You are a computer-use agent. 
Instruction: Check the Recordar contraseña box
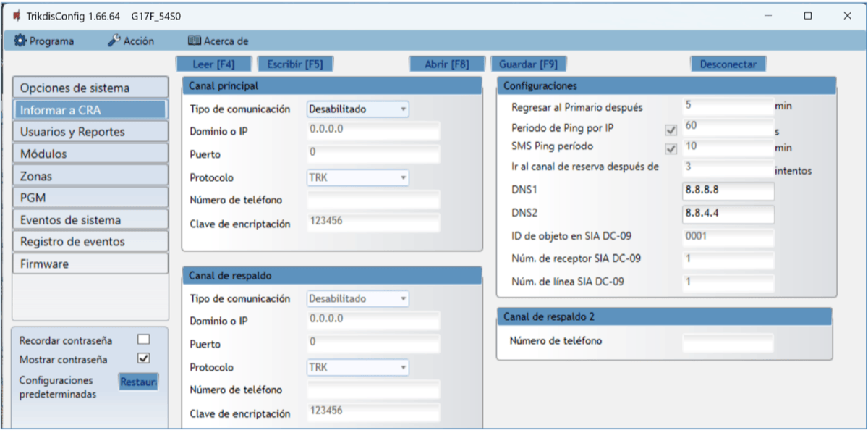143,340
